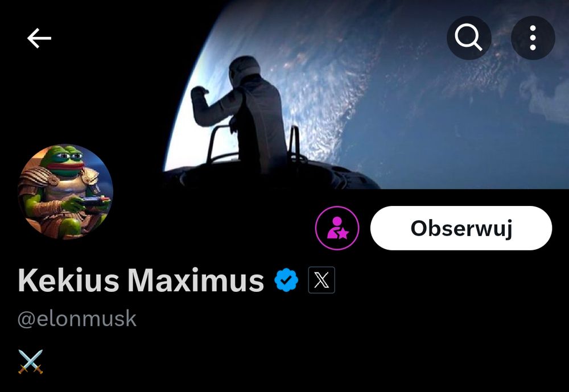Open the three-dot more options menu
Image resolution: width=569 pixels, height=392 pixels.
533,38
